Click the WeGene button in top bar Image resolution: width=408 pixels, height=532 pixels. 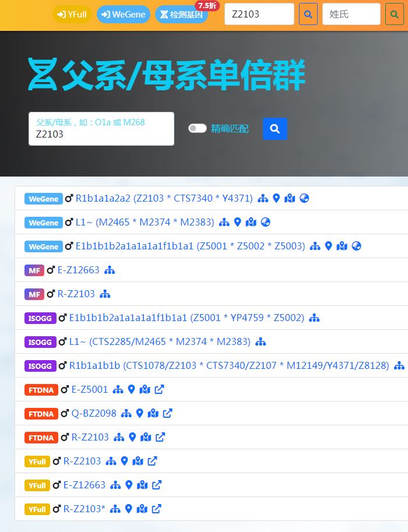tap(124, 15)
